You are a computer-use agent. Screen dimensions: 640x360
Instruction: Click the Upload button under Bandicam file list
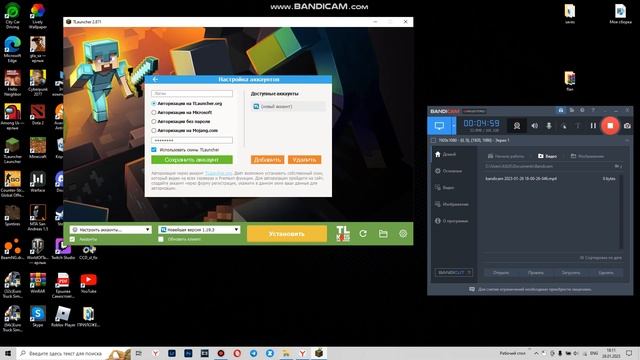tap(570, 273)
